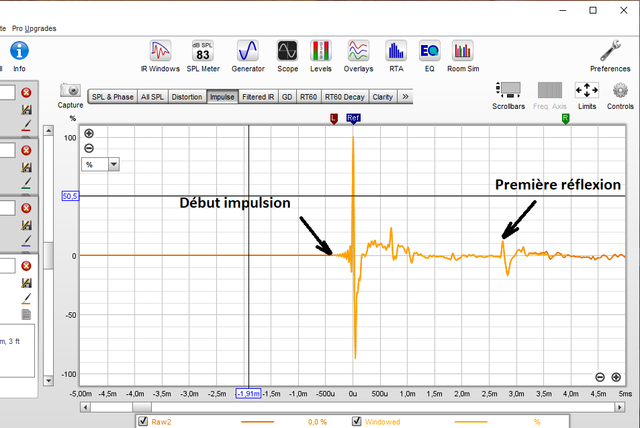Zoom in horizontally with the bottom-right plus icon
This screenshot has height=428, width=640.
(616, 377)
